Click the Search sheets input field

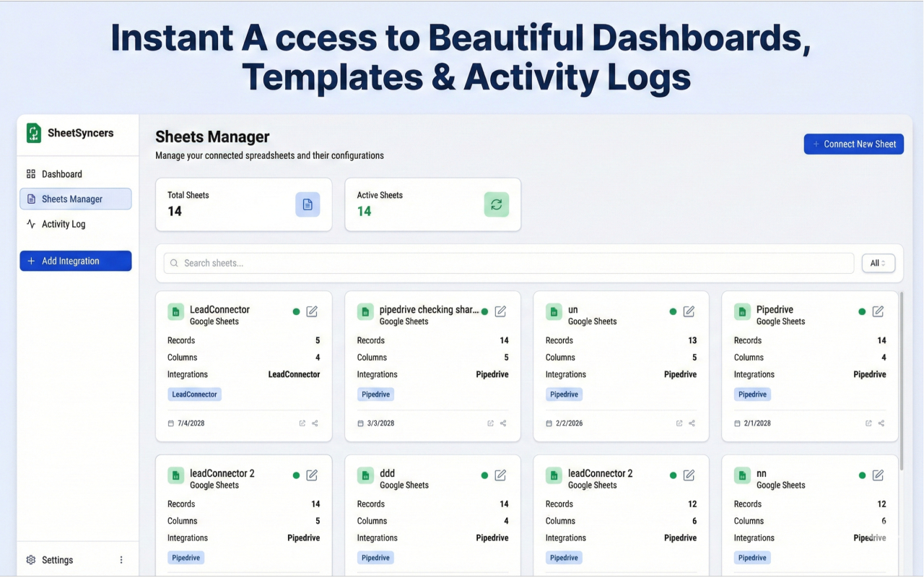509,263
